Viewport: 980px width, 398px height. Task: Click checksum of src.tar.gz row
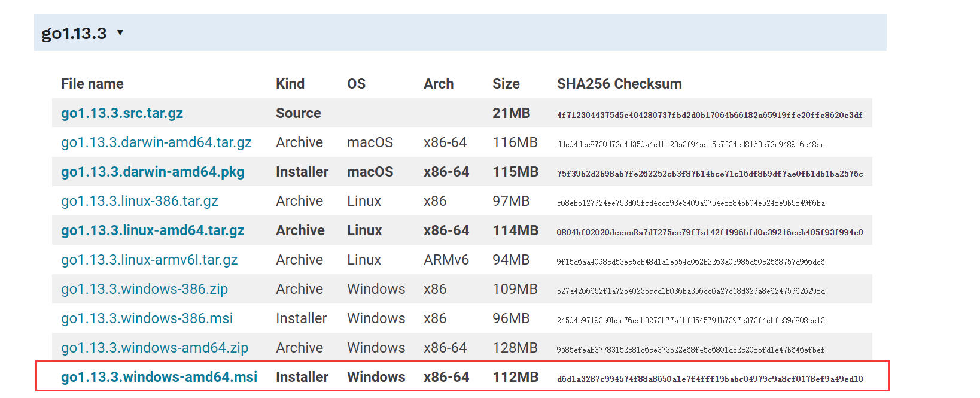coord(710,115)
